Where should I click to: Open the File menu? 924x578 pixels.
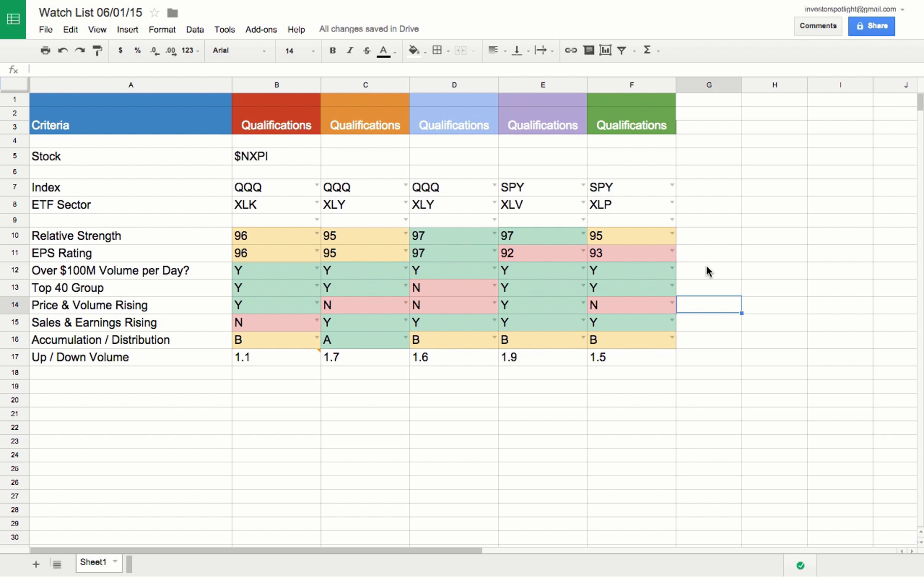46,29
